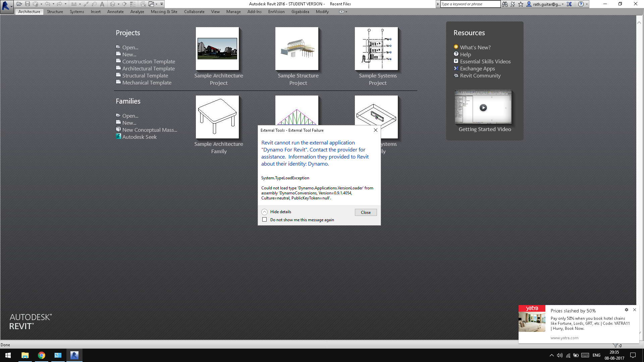Open the volume control in system tray
The width and height of the screenshot is (644, 362).
[x=559, y=355]
